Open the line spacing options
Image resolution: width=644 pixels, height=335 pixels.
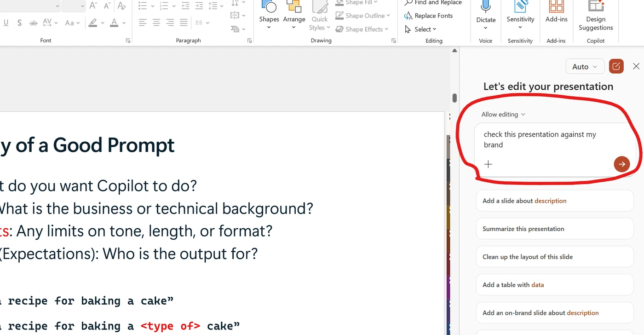215,6
